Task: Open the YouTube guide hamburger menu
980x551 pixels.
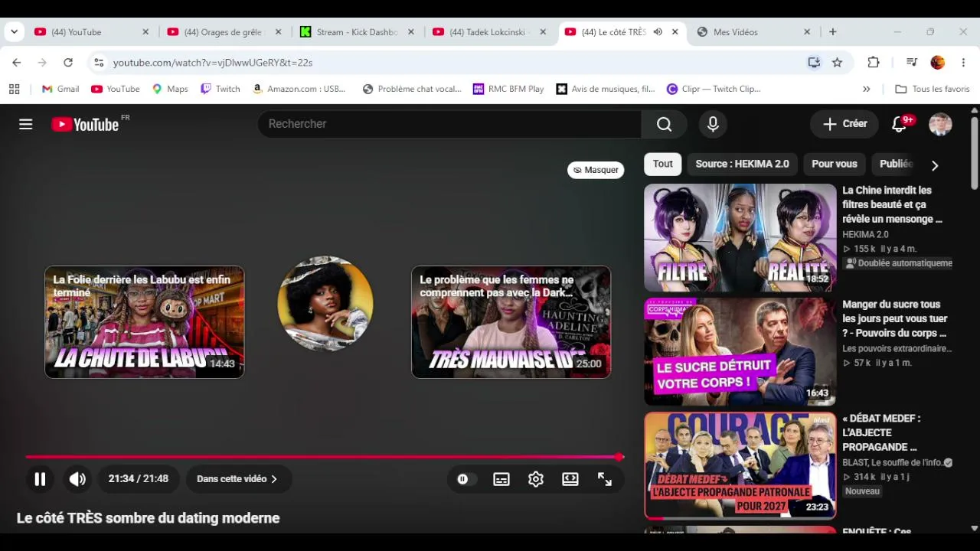Action: coord(26,124)
